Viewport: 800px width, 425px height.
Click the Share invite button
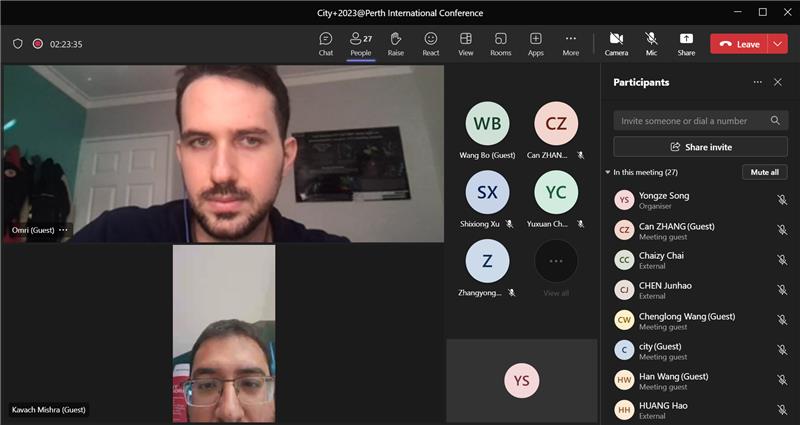(700, 147)
